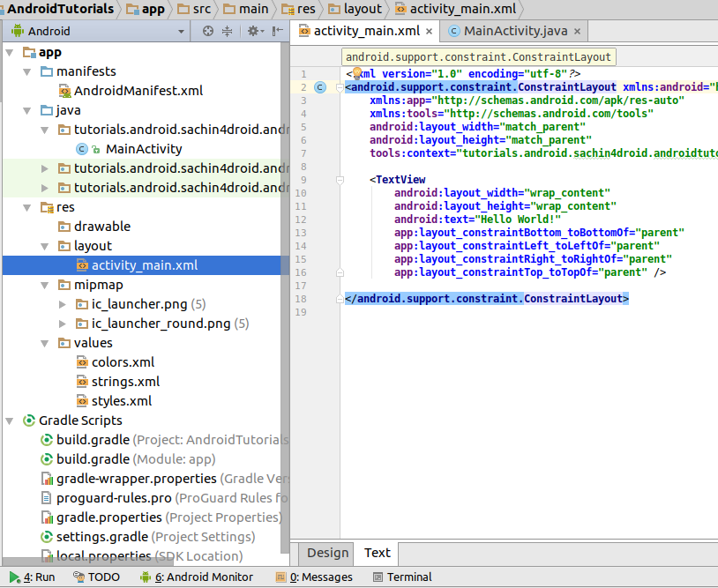Collapse the Gradle Scripts node
Viewport: 718px width, 588px height.
coord(9,421)
